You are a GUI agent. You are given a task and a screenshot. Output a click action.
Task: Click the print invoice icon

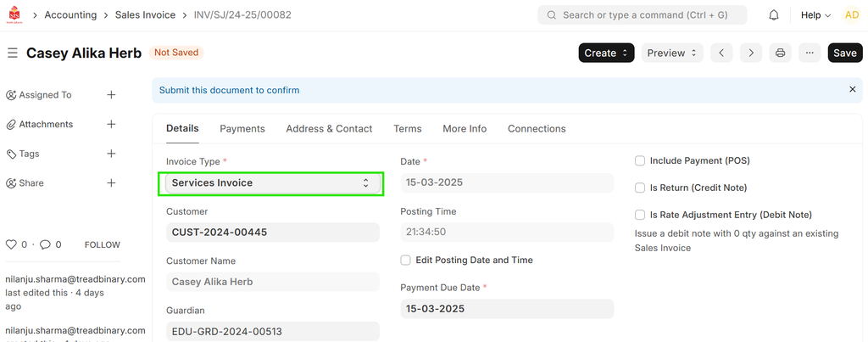(780, 53)
